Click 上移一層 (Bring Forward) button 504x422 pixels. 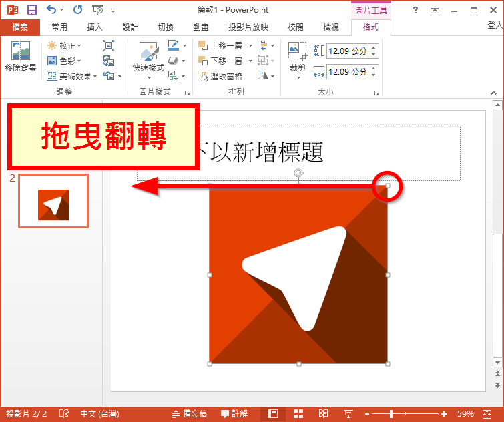(220, 45)
